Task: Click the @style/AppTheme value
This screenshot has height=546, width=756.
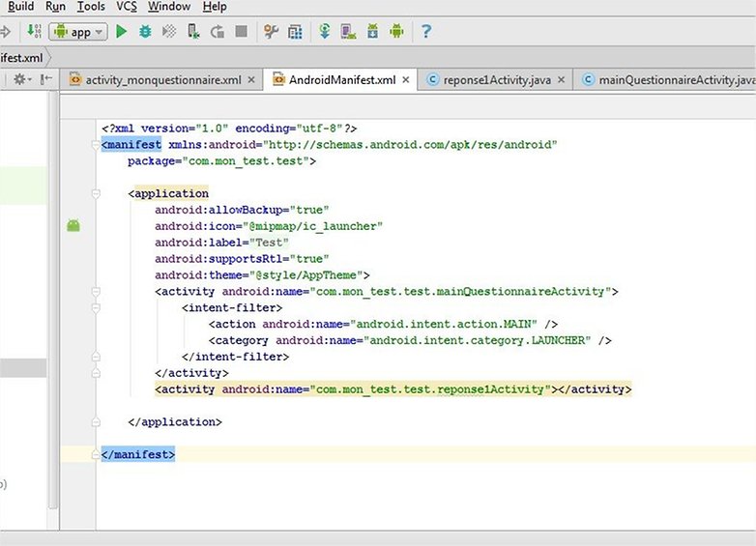Action: [x=305, y=275]
